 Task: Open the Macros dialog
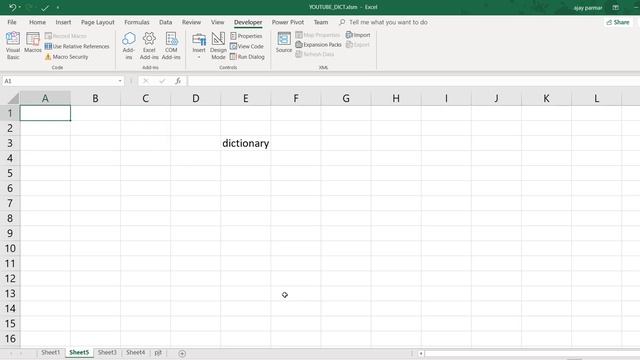coord(33,43)
